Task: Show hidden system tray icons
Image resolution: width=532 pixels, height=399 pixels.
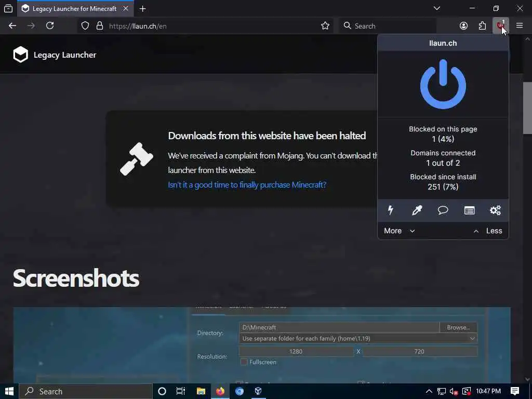Action: tap(429, 391)
